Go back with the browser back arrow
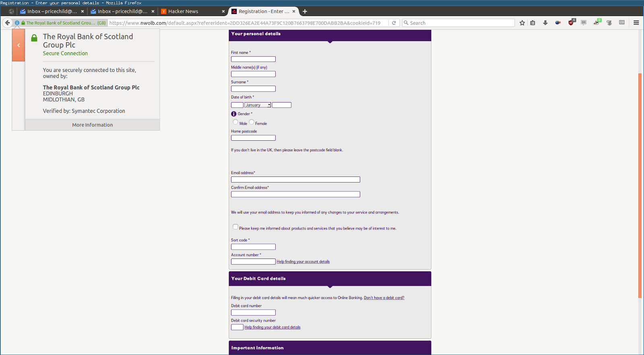The image size is (644, 355). pos(7,23)
